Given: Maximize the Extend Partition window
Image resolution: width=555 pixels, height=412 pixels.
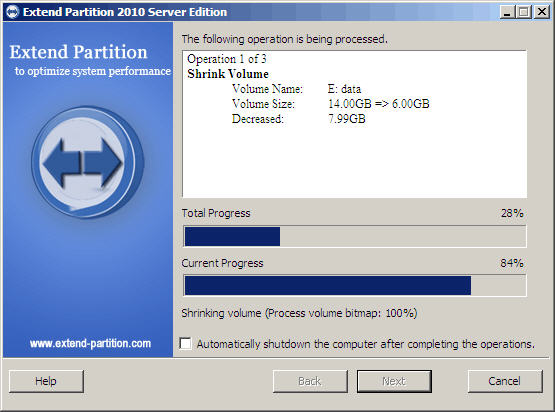Looking at the screenshot, I should point(524,12).
